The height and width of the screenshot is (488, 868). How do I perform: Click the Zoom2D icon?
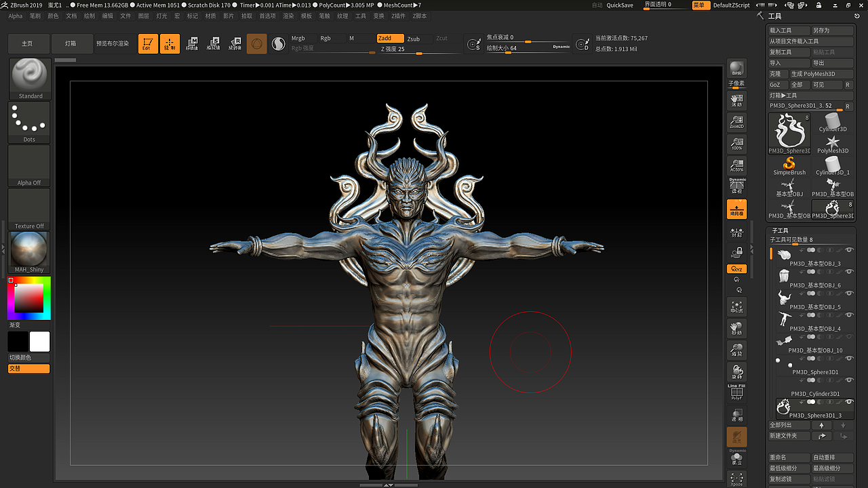click(x=736, y=123)
